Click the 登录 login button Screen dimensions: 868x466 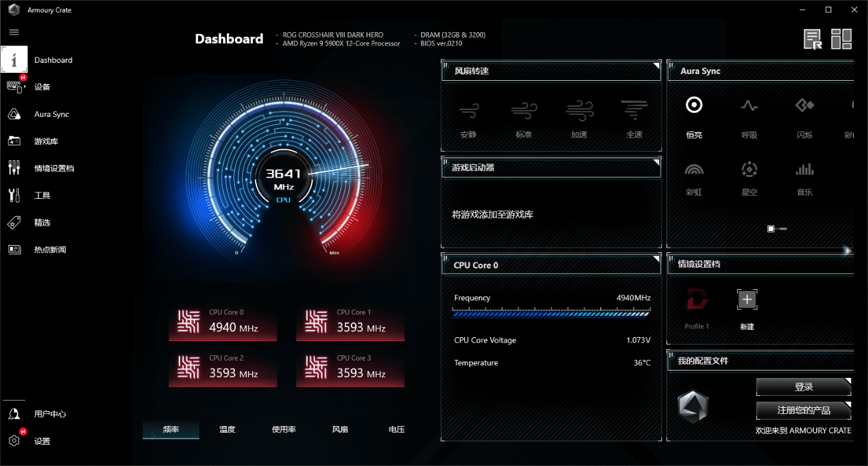(x=803, y=387)
